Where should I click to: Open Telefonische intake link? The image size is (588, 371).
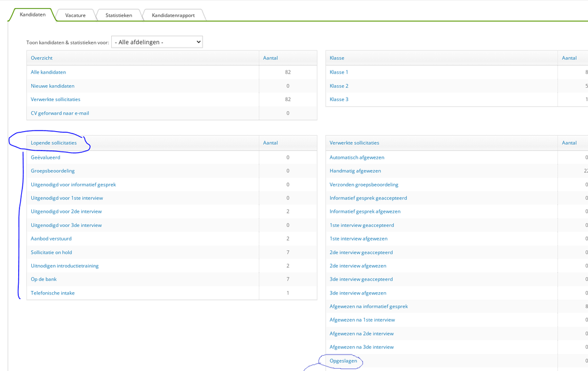click(52, 293)
